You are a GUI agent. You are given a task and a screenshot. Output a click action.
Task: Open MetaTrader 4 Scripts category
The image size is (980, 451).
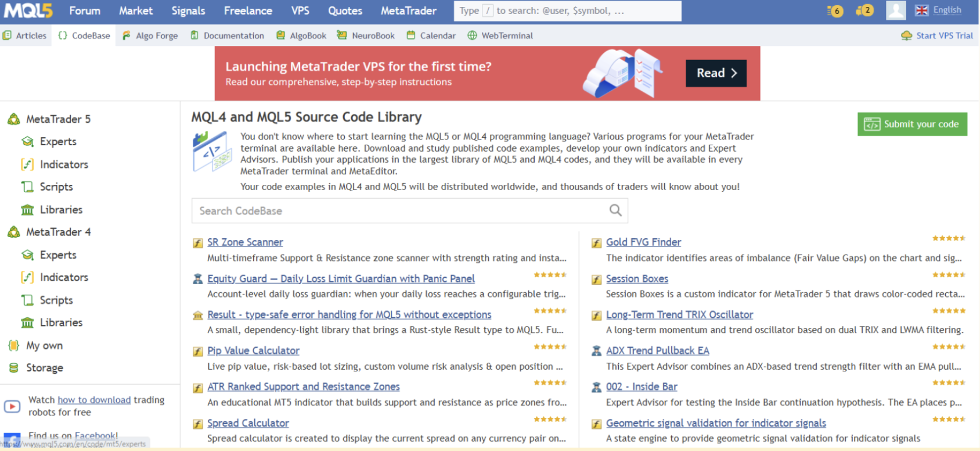coord(56,300)
